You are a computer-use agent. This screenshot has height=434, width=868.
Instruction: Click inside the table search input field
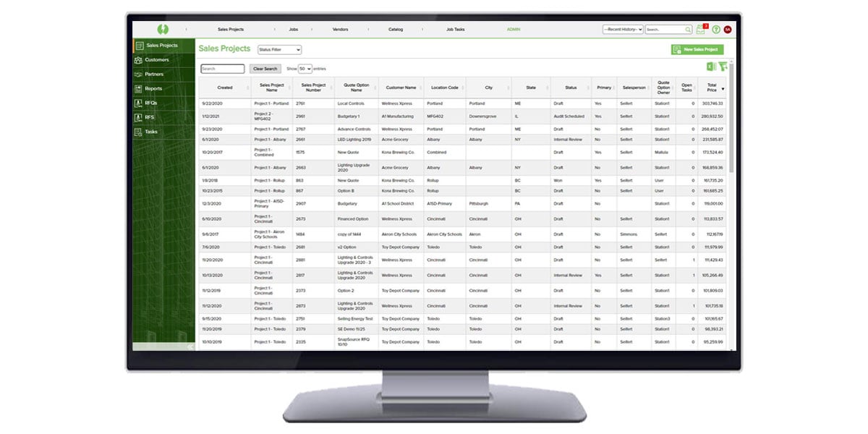(222, 68)
